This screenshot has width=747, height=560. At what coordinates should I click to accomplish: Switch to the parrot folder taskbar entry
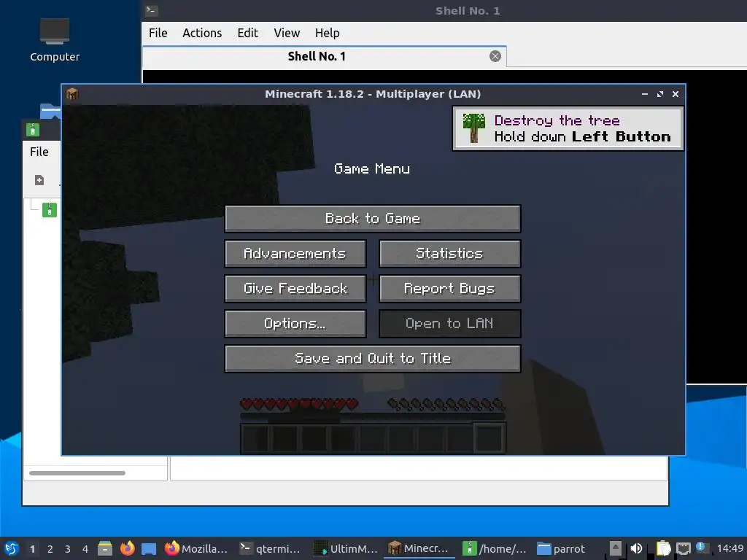click(x=561, y=548)
